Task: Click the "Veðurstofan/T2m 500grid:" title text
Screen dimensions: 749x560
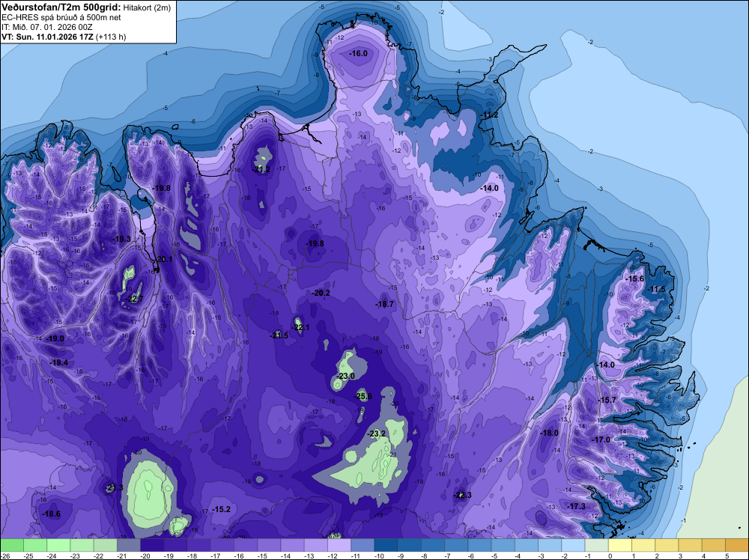Action: point(61,7)
